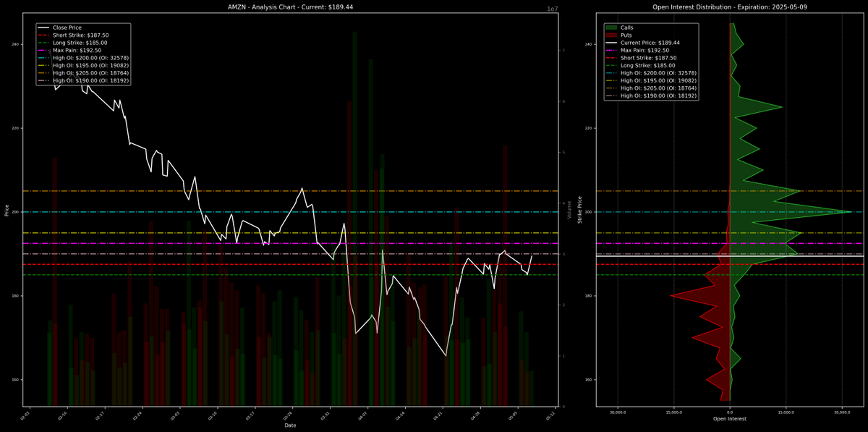
Task: Click 'High OI: $190.00 (OI: 18192)' in the price chart legend
Action: [x=90, y=81]
